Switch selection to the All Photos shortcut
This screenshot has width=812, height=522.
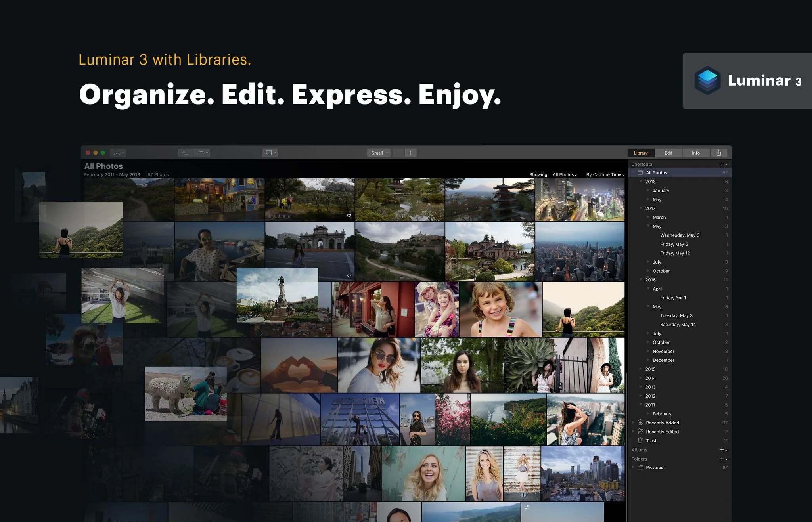click(657, 172)
